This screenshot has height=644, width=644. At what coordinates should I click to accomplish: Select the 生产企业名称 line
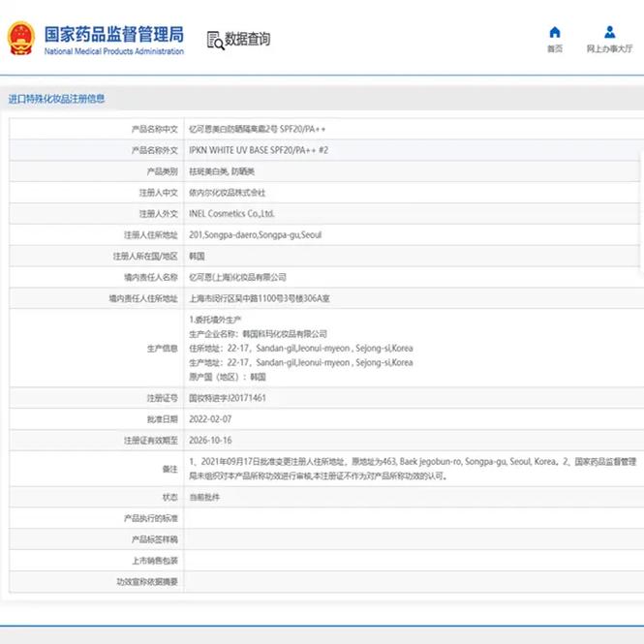258,334
